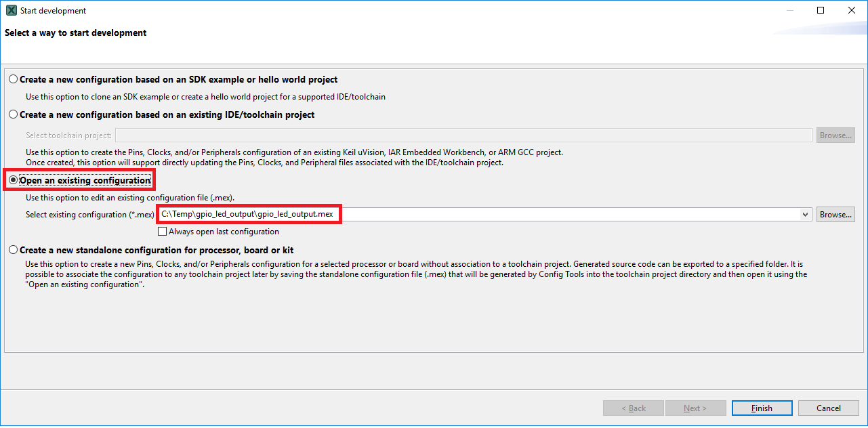Click the Select toolchain project text field
Viewport: 868px width, 428px height.
pos(463,135)
